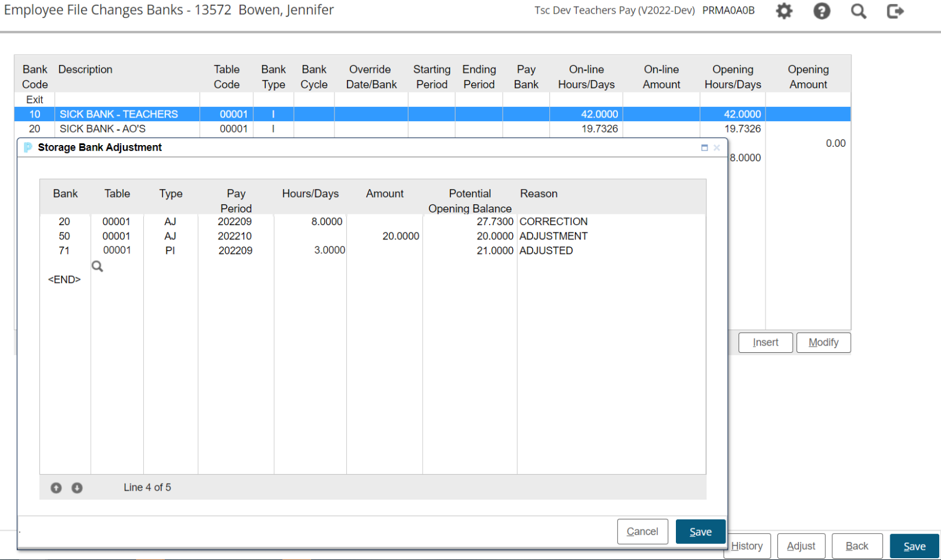Click the Insert button

coord(765,342)
